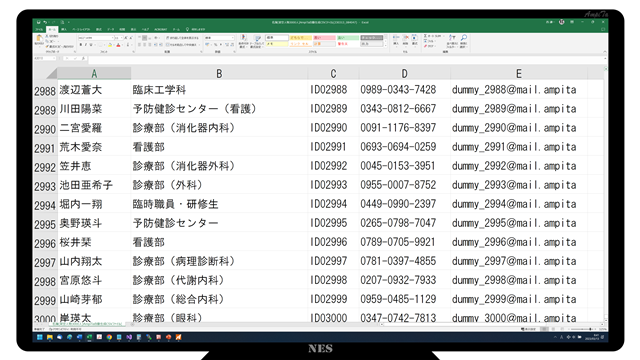The image size is (640, 360).
Task: Click the Increase Font Size icon
Action: click(126, 38)
